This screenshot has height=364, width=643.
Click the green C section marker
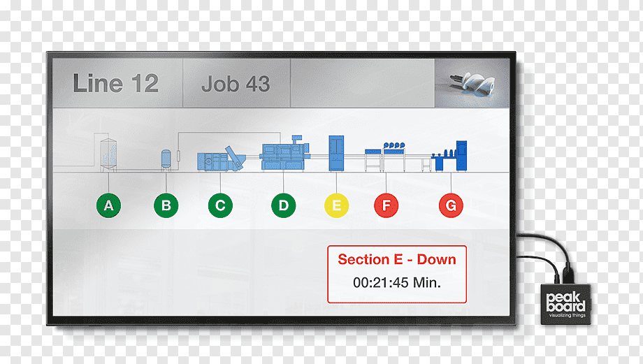click(220, 205)
